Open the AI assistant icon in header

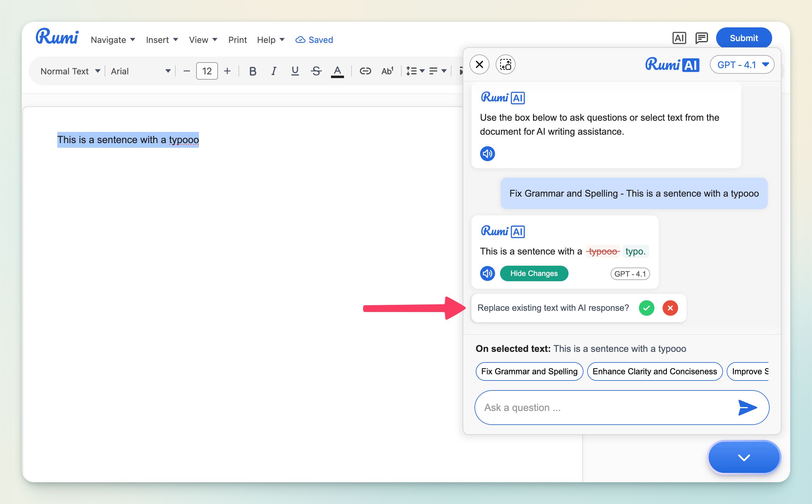click(x=679, y=38)
